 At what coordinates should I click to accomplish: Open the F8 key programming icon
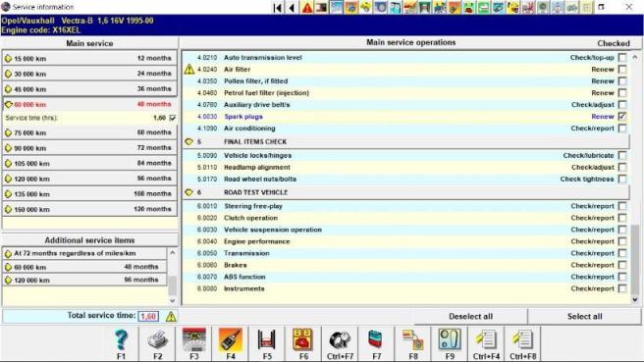coord(412,339)
